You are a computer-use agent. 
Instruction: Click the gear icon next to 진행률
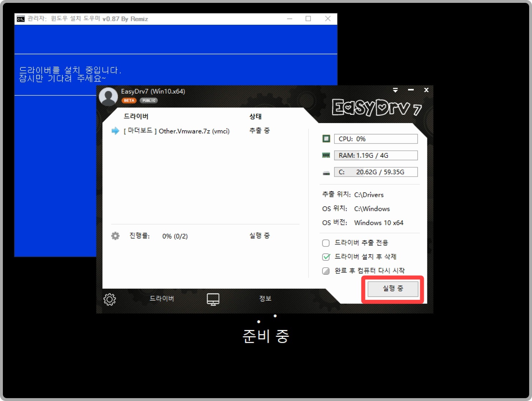pos(115,236)
